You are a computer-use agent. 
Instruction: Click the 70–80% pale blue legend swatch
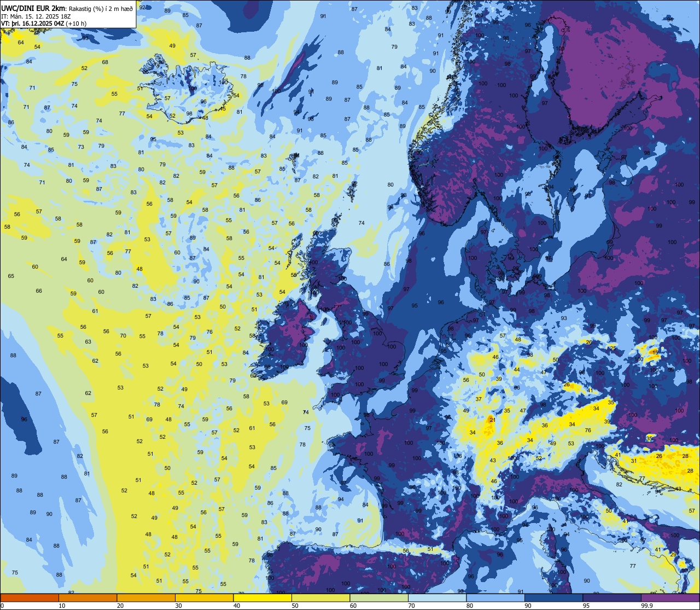coord(437,597)
